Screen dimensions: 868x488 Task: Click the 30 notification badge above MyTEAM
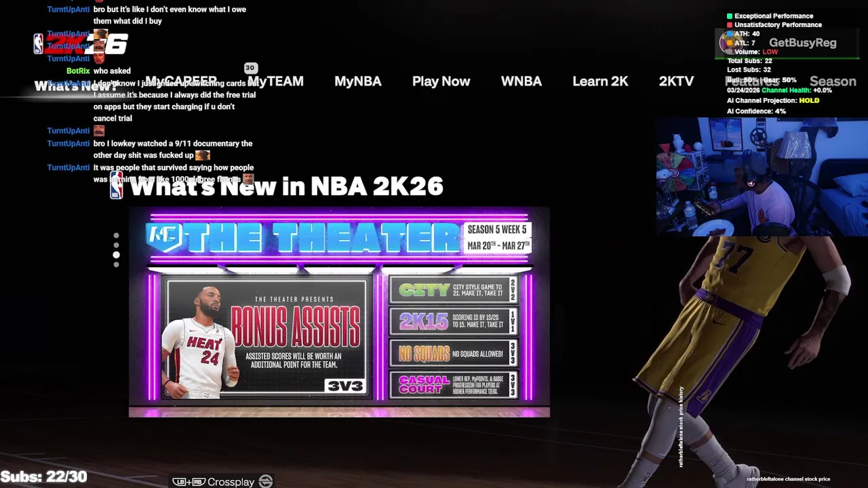tap(250, 68)
